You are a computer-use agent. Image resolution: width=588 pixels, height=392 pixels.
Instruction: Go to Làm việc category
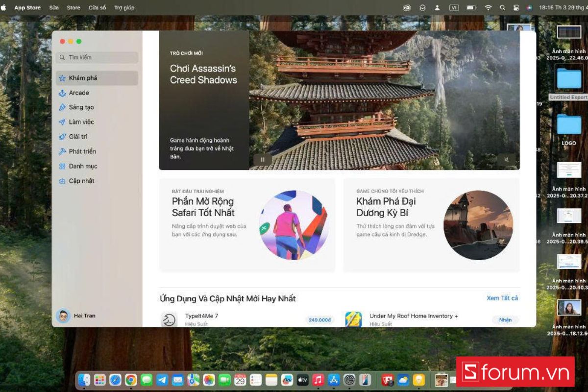tap(97, 122)
